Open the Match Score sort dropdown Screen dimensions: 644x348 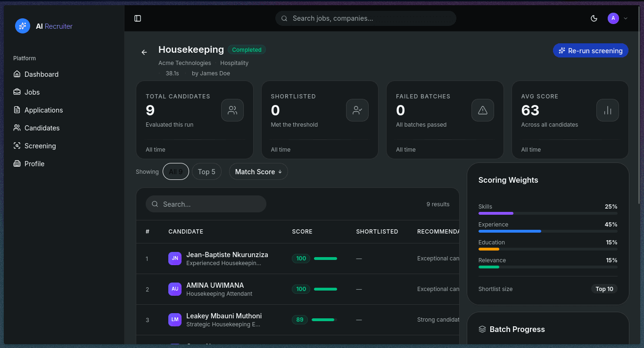pos(258,171)
